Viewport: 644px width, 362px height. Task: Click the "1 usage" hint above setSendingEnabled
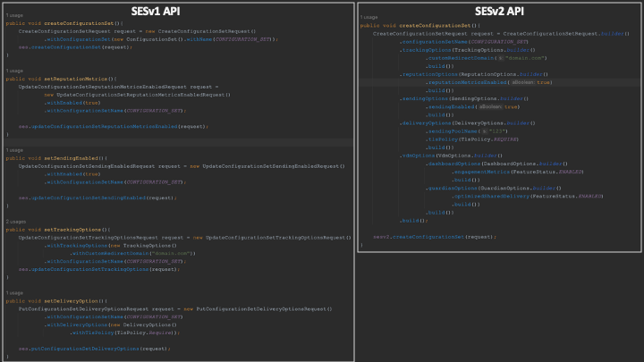click(x=14, y=151)
